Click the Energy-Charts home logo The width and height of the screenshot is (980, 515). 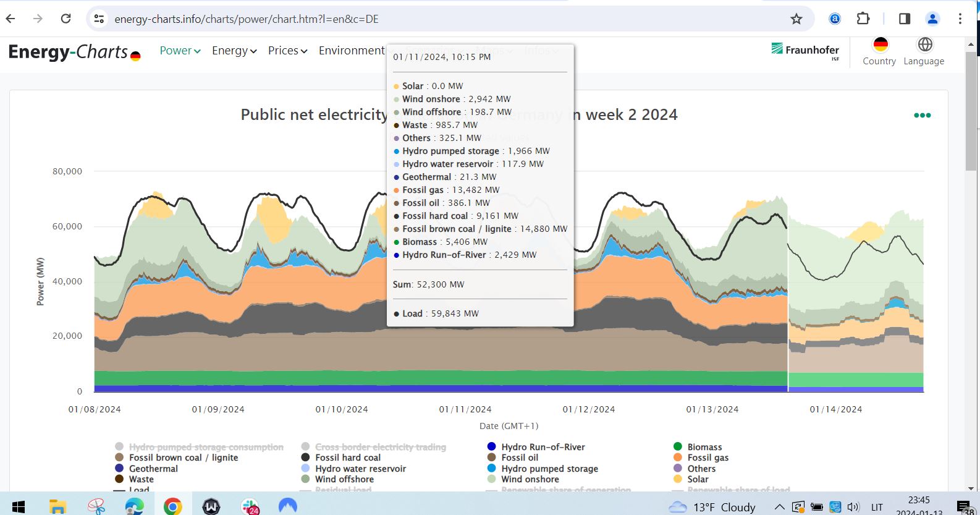coord(74,52)
